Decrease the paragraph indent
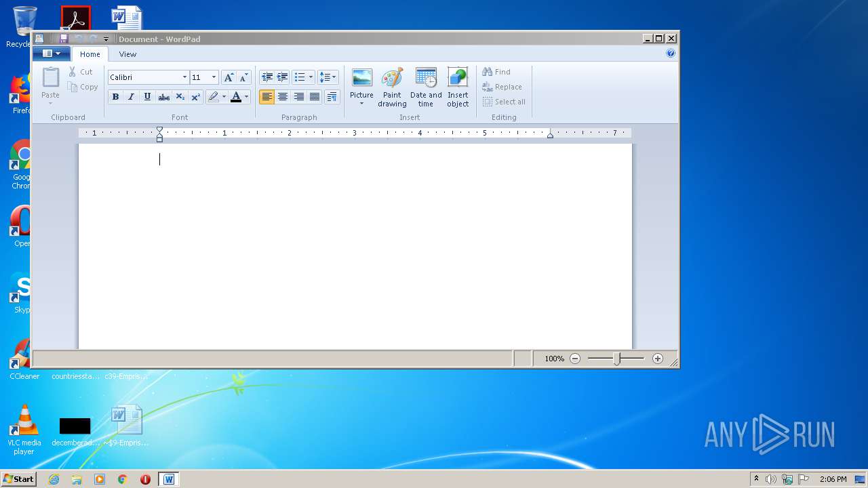This screenshot has height=488, width=868. click(267, 77)
